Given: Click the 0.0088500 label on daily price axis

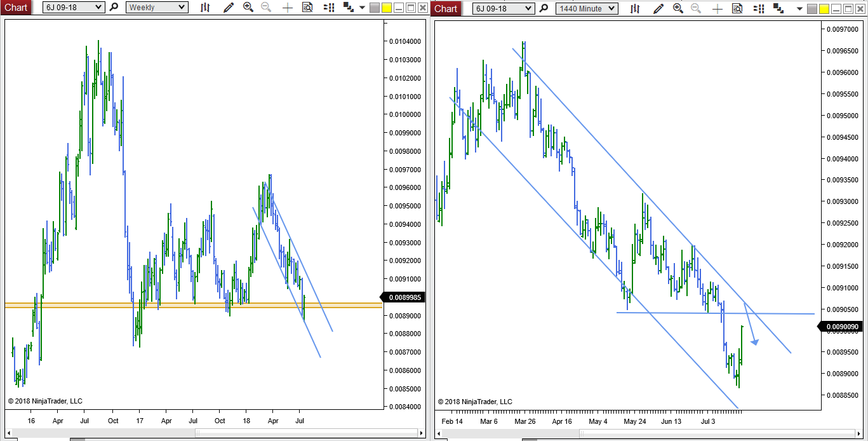Looking at the screenshot, I should pos(842,395).
